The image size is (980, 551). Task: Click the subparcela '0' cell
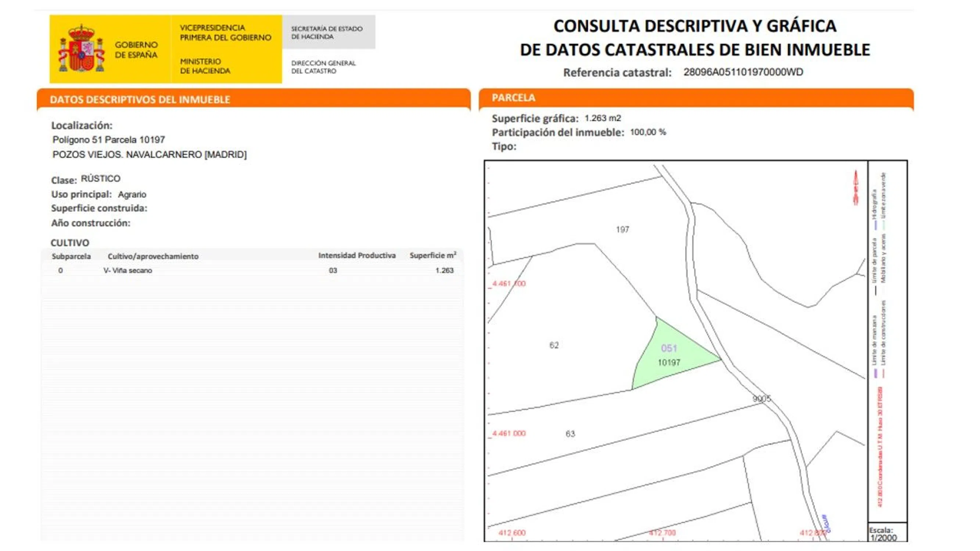[61, 271]
